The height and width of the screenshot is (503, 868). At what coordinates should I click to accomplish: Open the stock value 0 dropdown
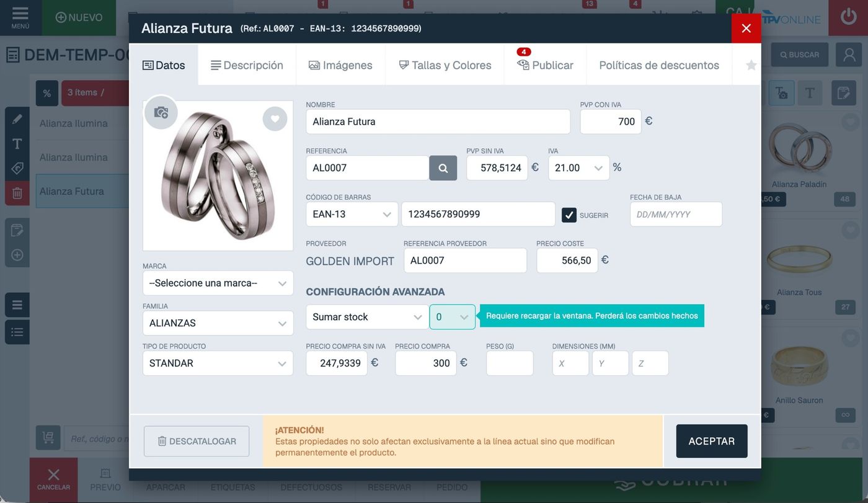pyautogui.click(x=453, y=317)
